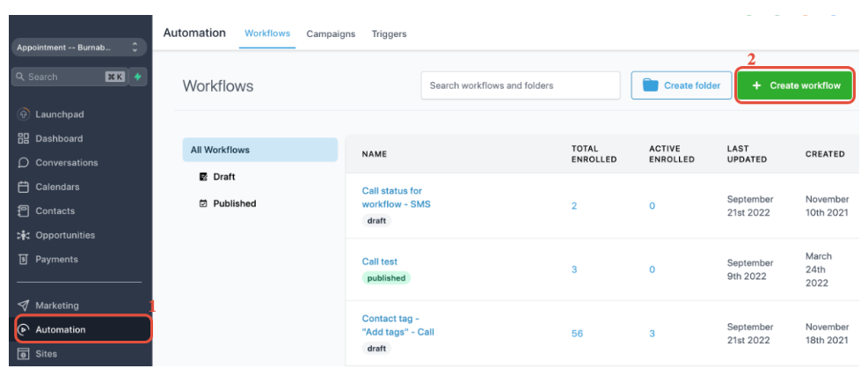868x376 pixels.
Task: Open the Launchpad icon in sidebar
Action: pyautogui.click(x=24, y=114)
